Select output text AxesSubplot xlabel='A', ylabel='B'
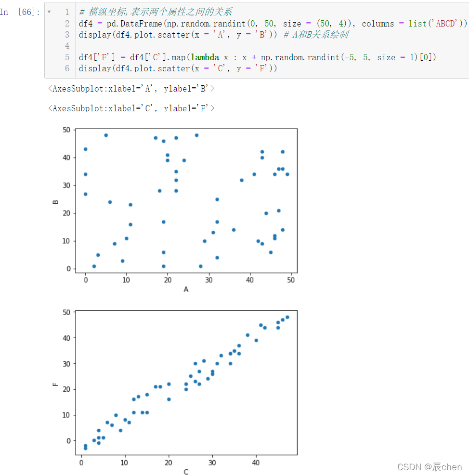469x476 pixels. (x=131, y=89)
